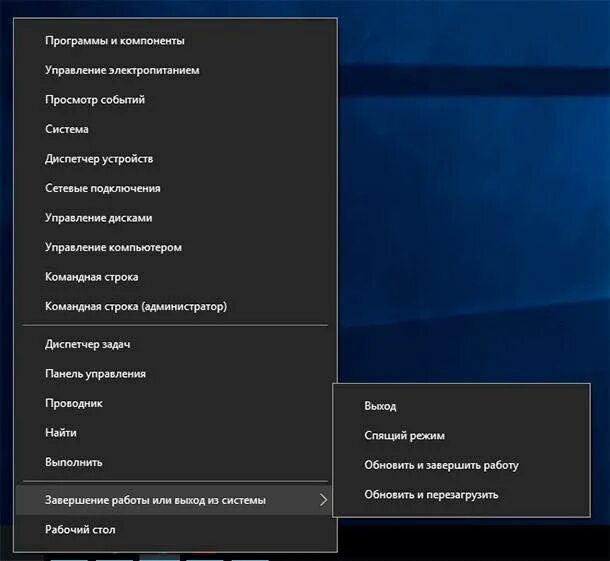Open Просмотр событий
This screenshot has width=610, height=561.
[x=175, y=100]
